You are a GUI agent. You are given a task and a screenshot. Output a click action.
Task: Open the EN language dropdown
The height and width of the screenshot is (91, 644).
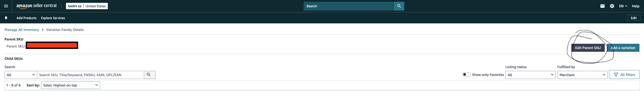[623, 6]
